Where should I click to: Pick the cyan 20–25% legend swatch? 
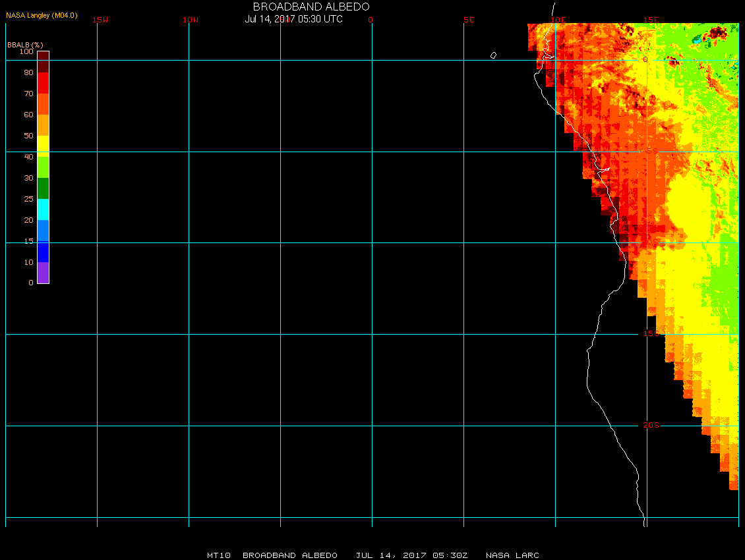click(x=43, y=210)
